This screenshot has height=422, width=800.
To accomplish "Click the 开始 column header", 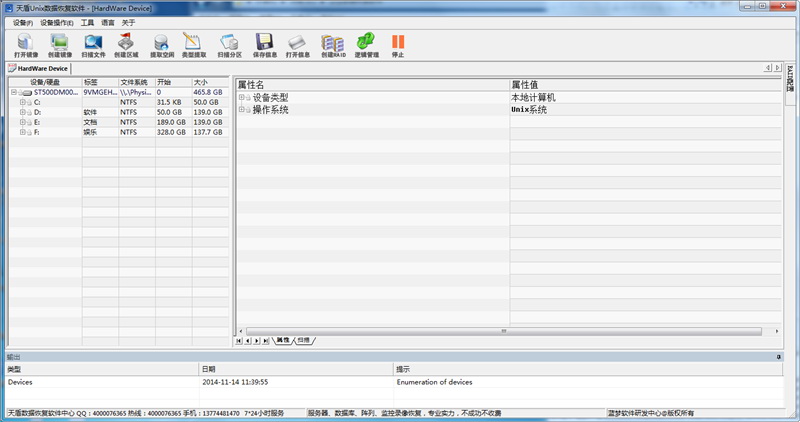I will (x=173, y=82).
